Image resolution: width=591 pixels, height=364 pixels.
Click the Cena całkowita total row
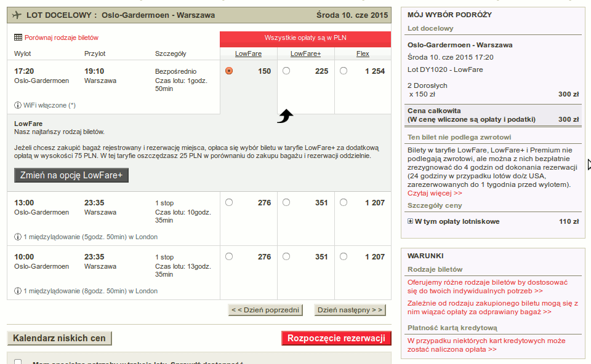point(493,115)
